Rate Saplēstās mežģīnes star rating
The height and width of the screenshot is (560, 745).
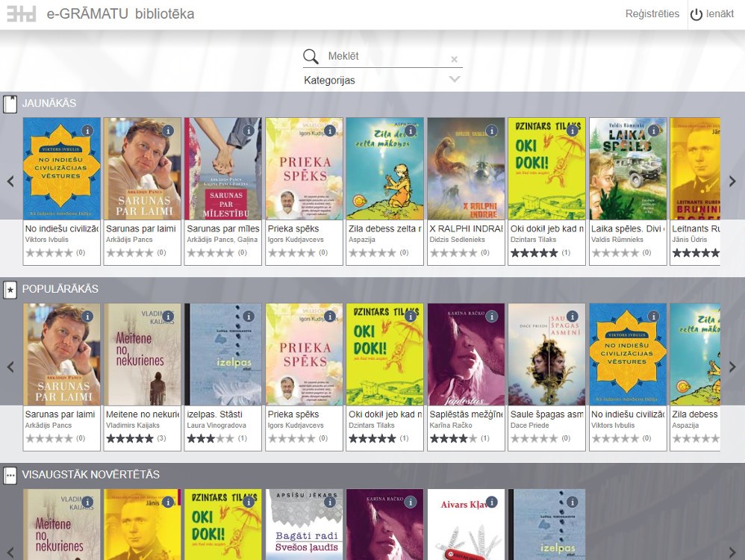click(453, 438)
